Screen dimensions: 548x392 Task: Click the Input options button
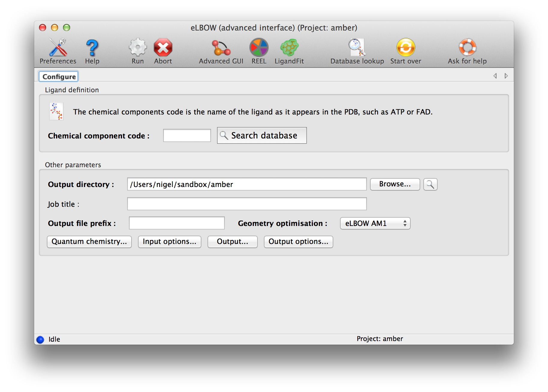tap(169, 242)
